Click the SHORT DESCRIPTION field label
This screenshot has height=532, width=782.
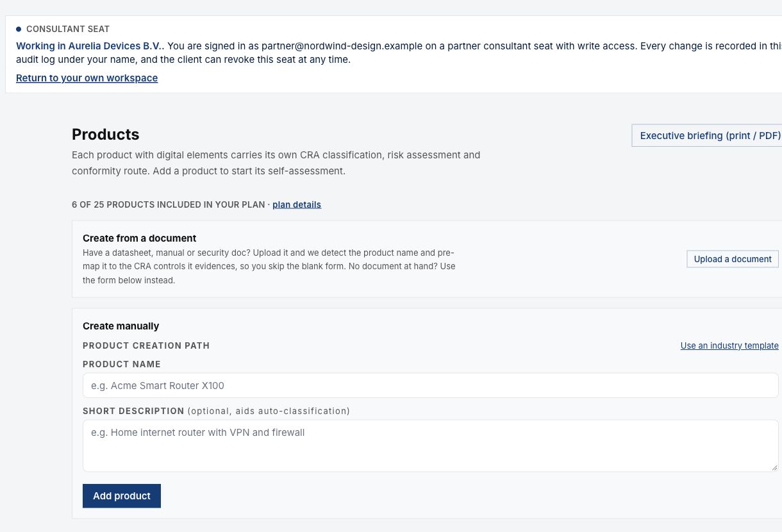pos(133,411)
